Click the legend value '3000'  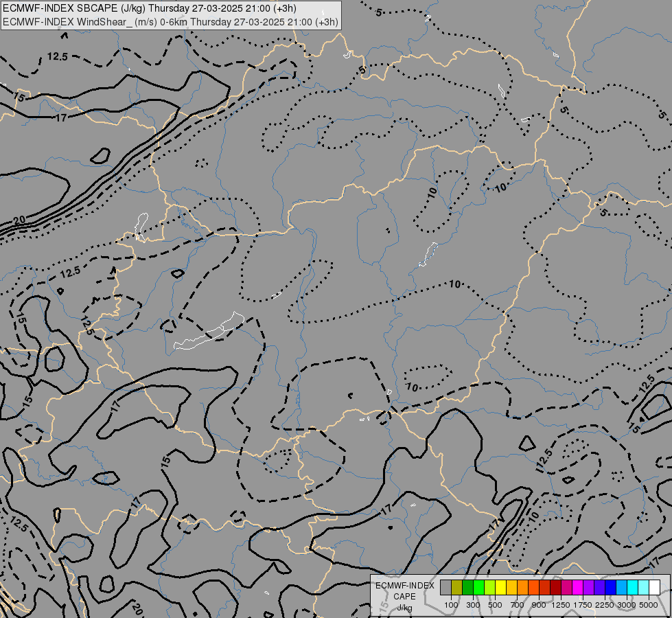click(x=627, y=605)
